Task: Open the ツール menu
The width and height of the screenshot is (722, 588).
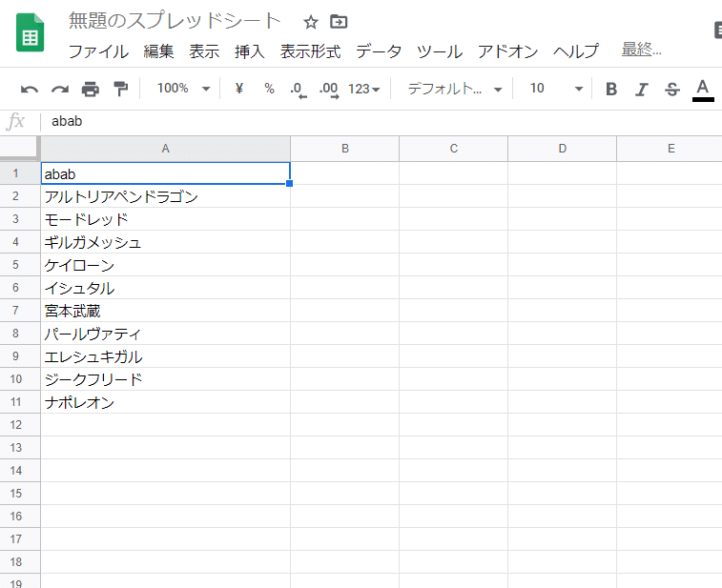Action: 440,51
